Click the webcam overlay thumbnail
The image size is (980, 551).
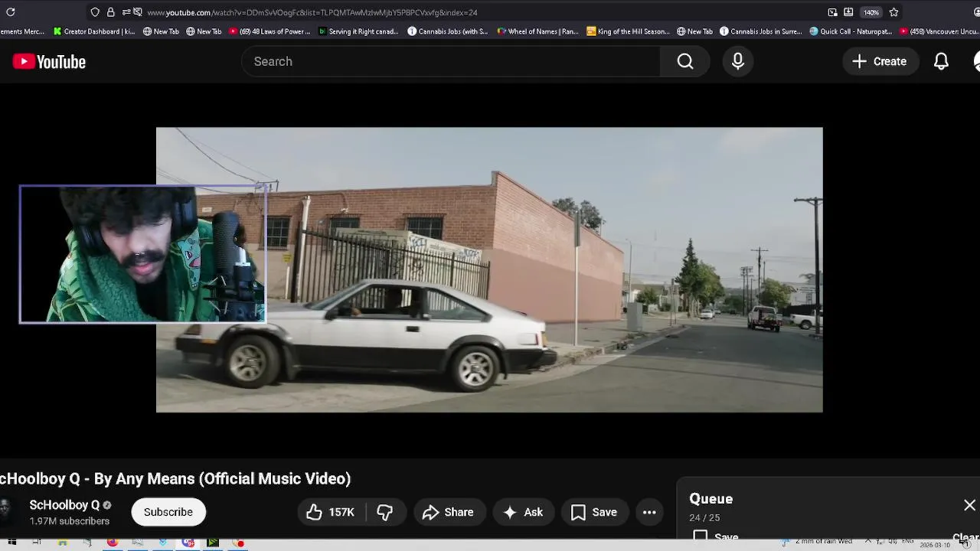142,254
